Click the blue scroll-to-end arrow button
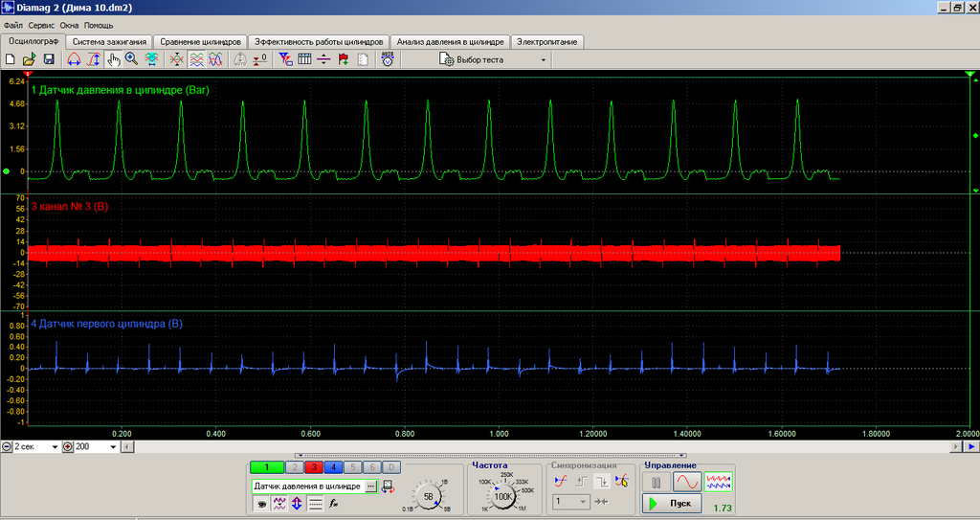980x520 pixels. click(x=972, y=447)
